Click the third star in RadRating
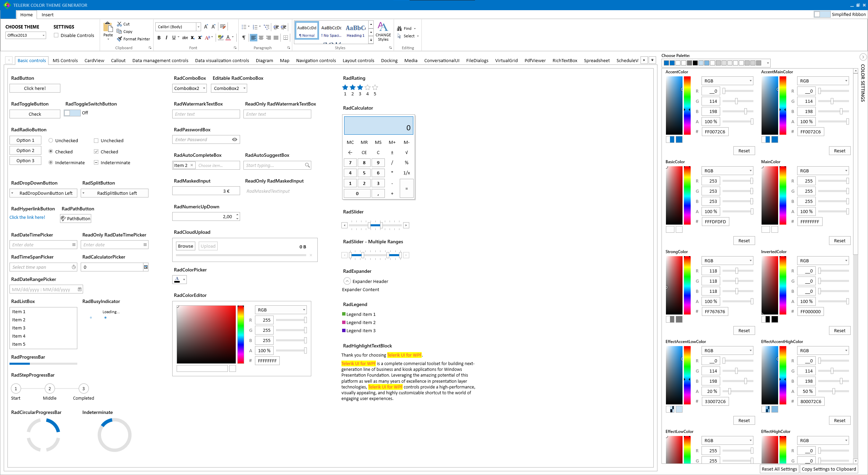This screenshot has width=868, height=475. (x=360, y=88)
